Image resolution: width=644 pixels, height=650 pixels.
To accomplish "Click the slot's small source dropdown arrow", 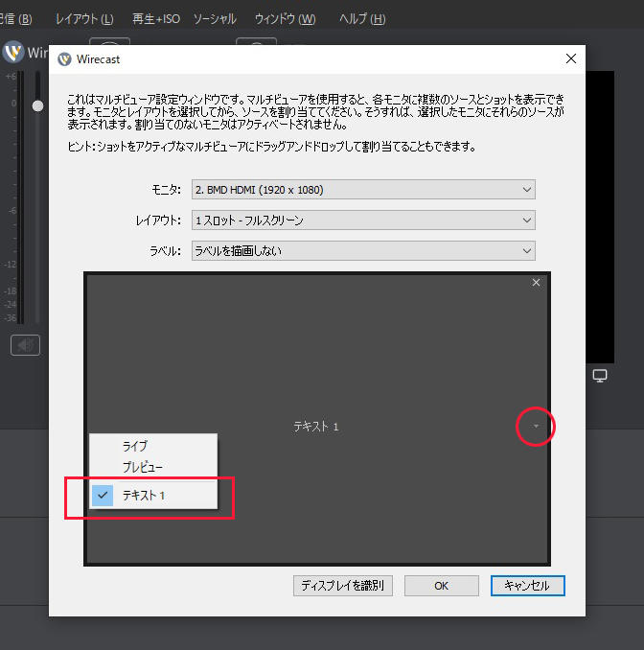I will click(536, 427).
